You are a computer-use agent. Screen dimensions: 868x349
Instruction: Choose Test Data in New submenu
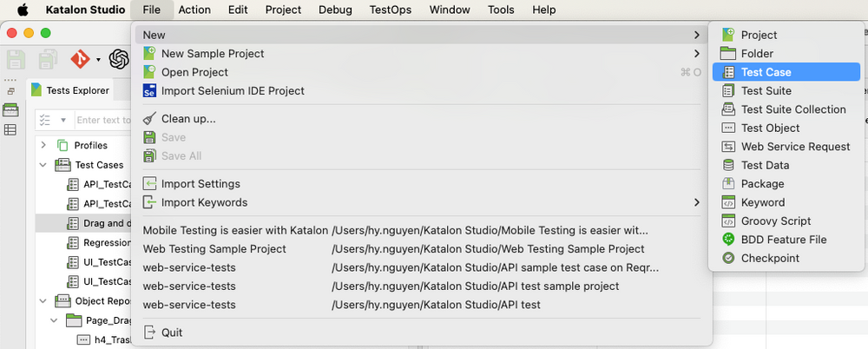tap(786, 165)
